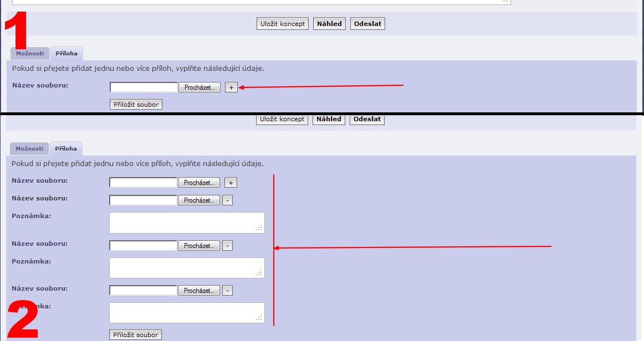The width and height of the screenshot is (644, 341).
Task: Grab resize handle of the first Poznámka box
Action: coord(259,228)
